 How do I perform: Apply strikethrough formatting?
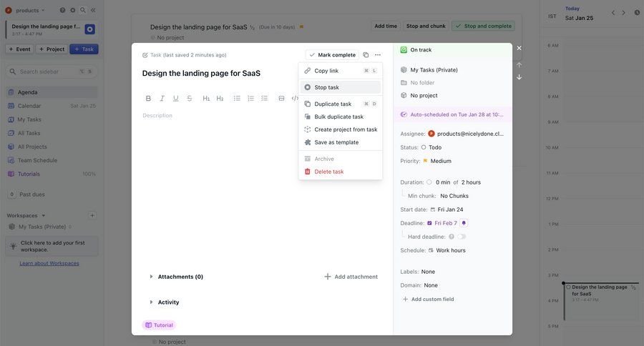(190, 98)
